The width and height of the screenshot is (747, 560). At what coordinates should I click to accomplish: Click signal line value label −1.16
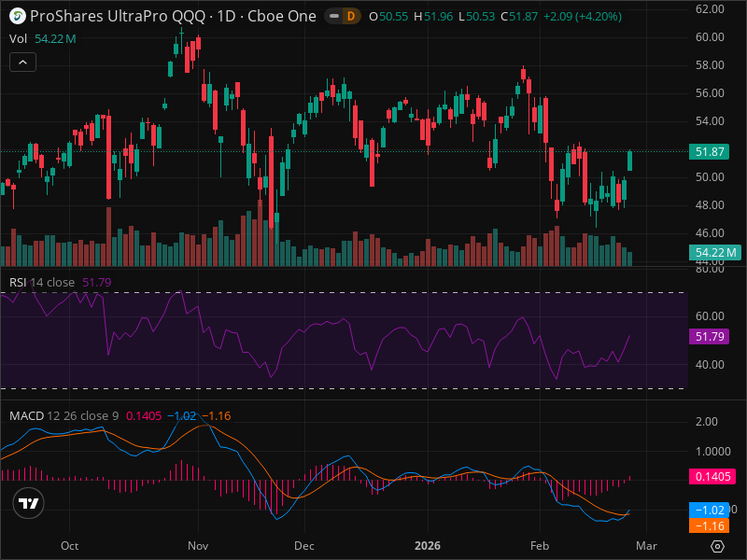[x=710, y=526]
